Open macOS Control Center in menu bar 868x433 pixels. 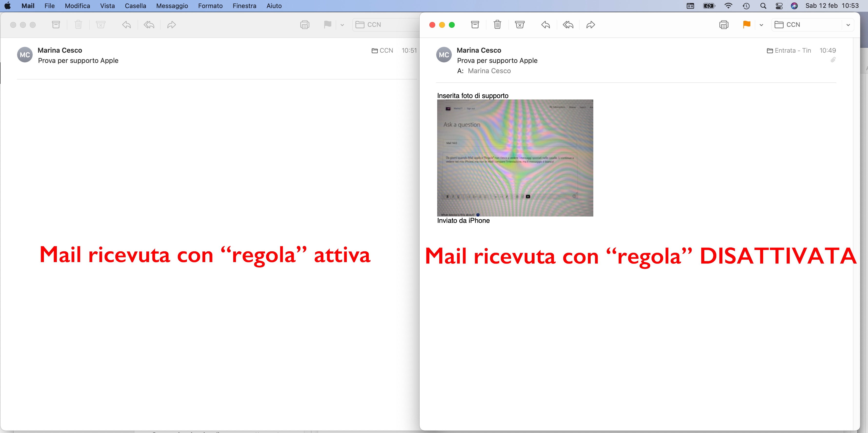(x=779, y=6)
